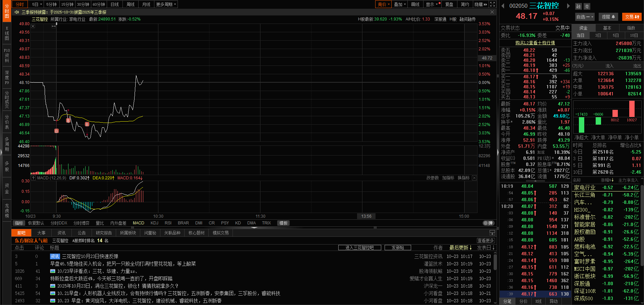Open post 三花智控10月23日快速反弹
Screen dimensions: 644x305
(x=90, y=256)
